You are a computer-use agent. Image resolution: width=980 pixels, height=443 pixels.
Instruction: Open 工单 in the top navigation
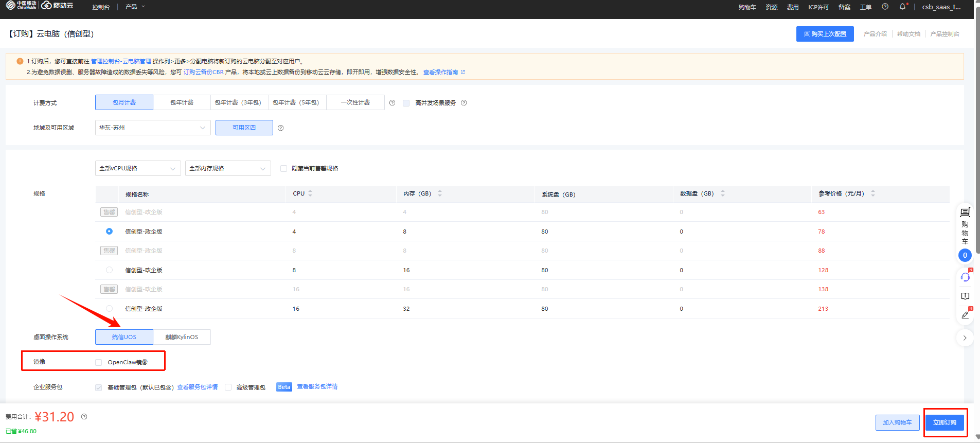pos(866,7)
